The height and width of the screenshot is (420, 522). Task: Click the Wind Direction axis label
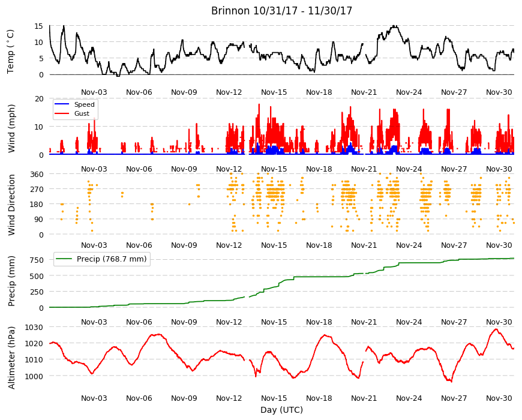11,205
